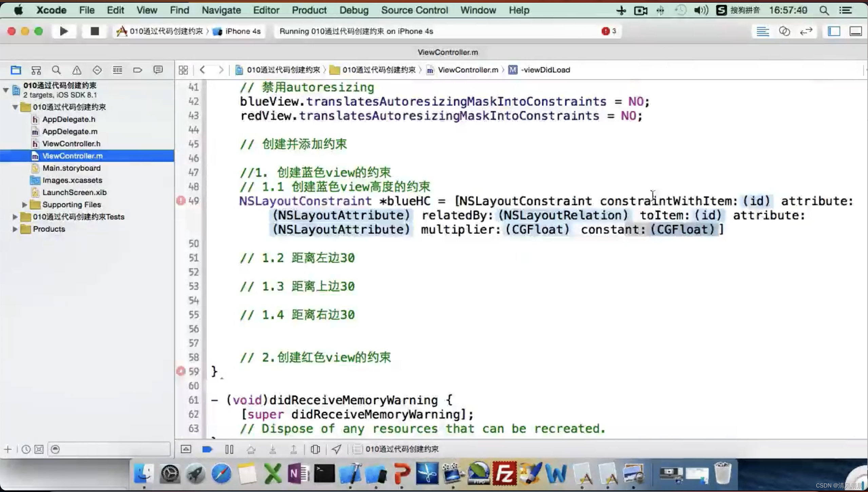Select AppDelegate.h file
This screenshot has width=868, height=492.
[69, 119]
